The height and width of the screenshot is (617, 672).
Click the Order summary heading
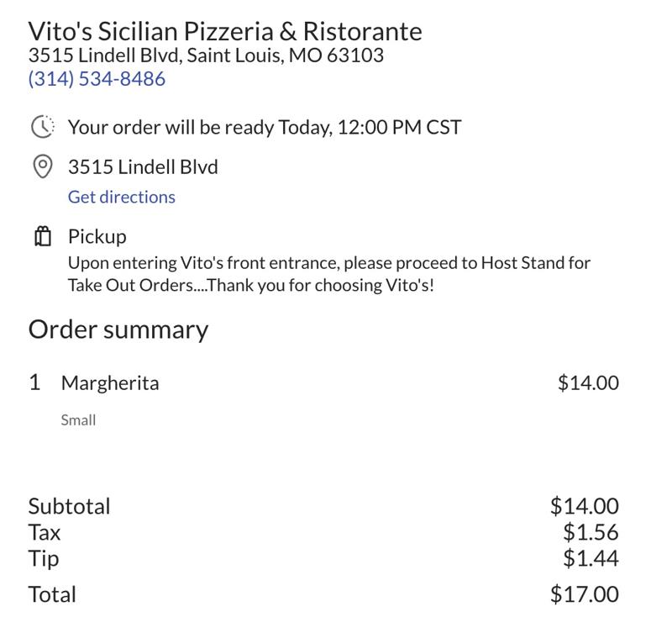point(118,330)
